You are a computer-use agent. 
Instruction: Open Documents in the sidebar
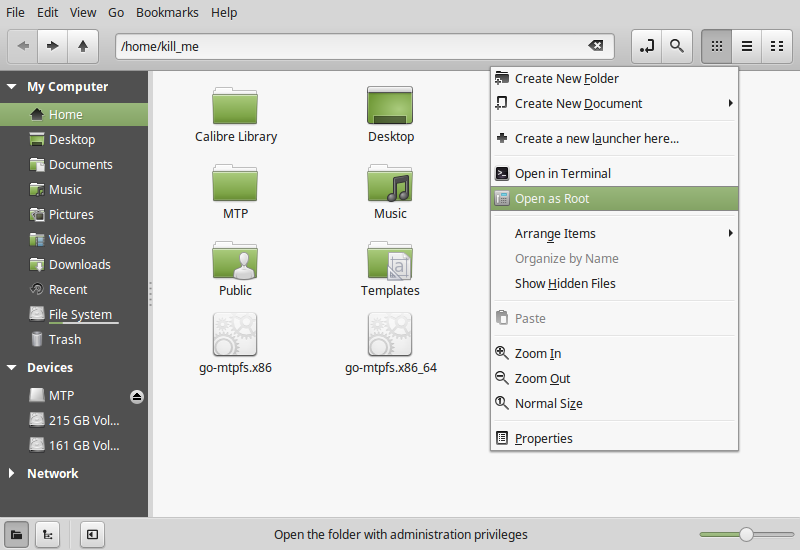[74, 165]
